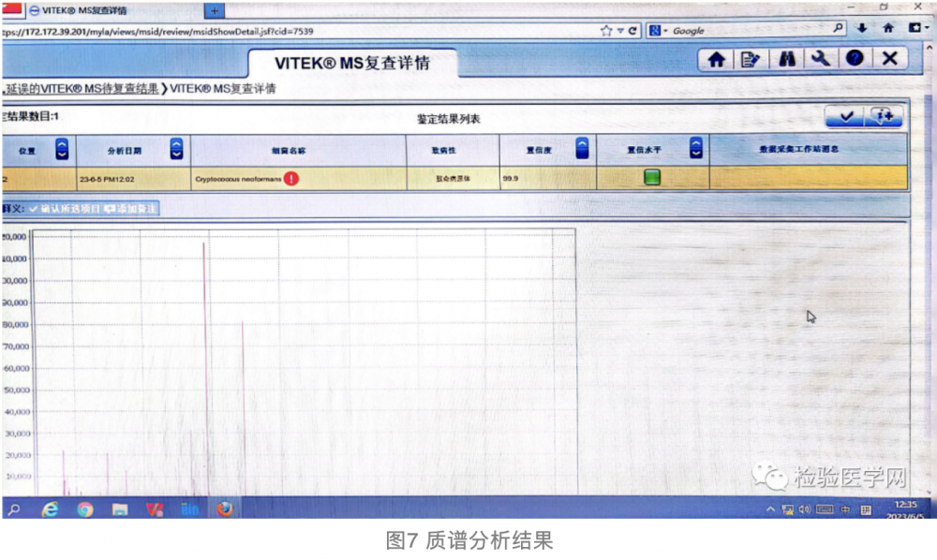The image size is (937, 560).
Task: Open the edit note pencil icon
Action: coord(750,59)
